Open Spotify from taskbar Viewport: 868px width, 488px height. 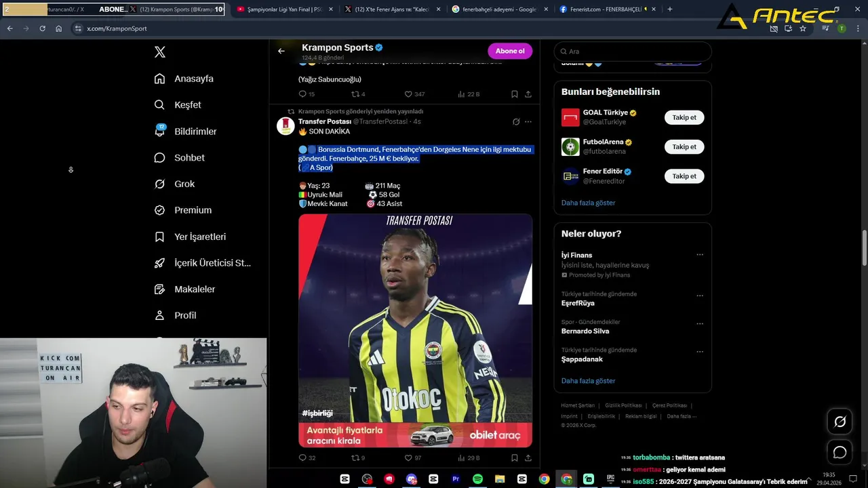point(477,479)
